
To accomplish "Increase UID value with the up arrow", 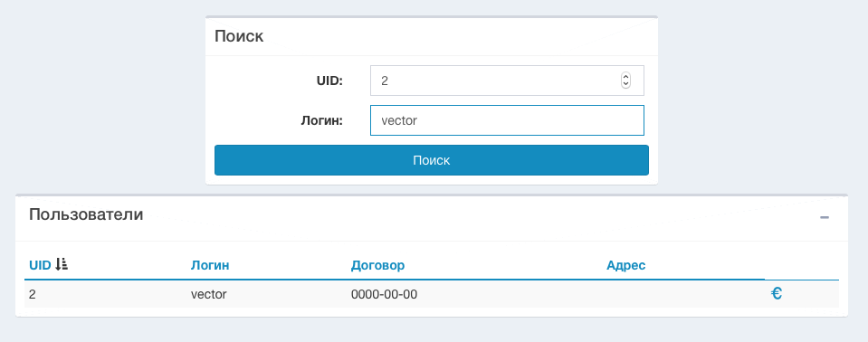I will click(625, 77).
